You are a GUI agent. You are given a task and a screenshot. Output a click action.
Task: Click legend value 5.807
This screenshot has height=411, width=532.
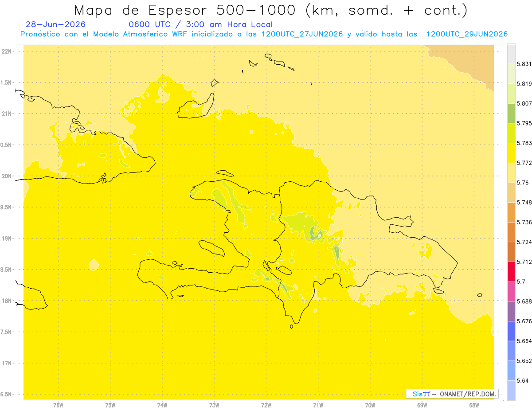pyautogui.click(x=524, y=103)
